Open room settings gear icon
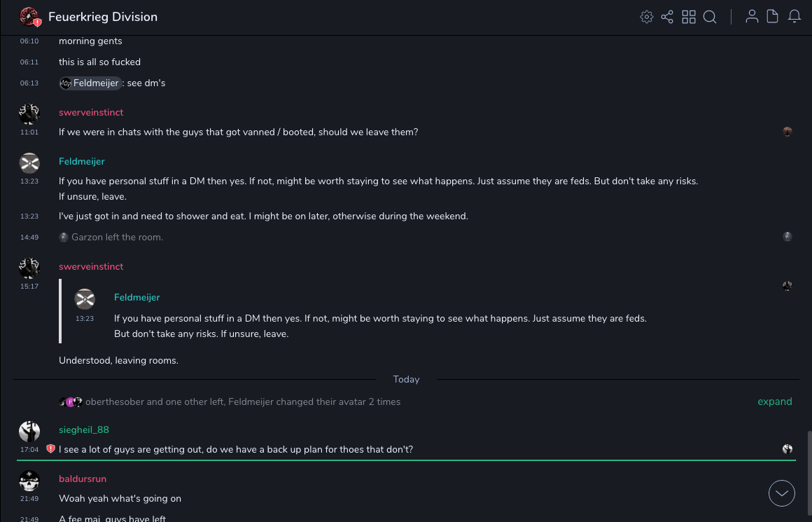The image size is (812, 522). coord(647,17)
